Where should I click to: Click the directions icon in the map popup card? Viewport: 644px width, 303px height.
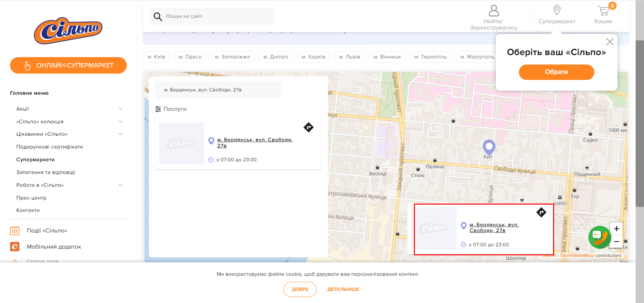click(x=541, y=212)
